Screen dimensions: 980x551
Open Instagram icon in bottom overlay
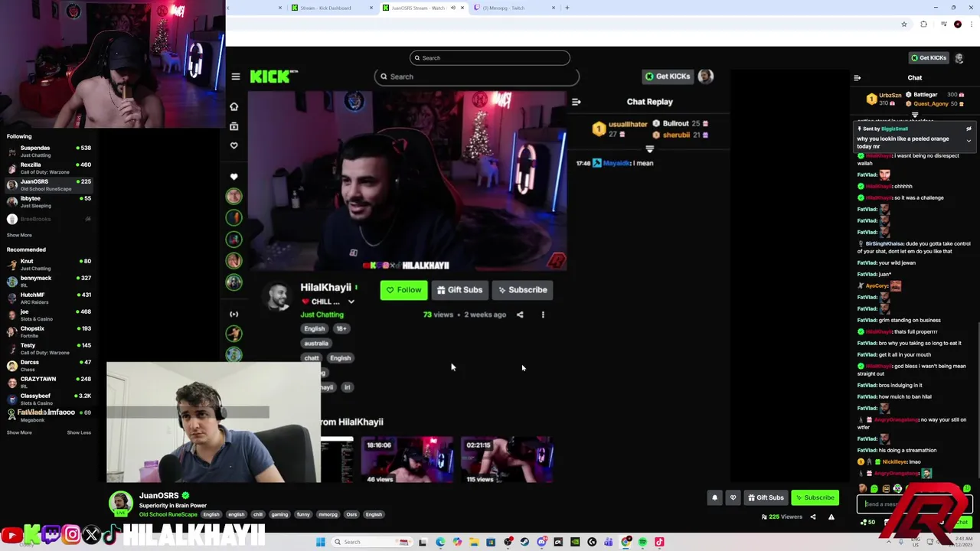(72, 535)
